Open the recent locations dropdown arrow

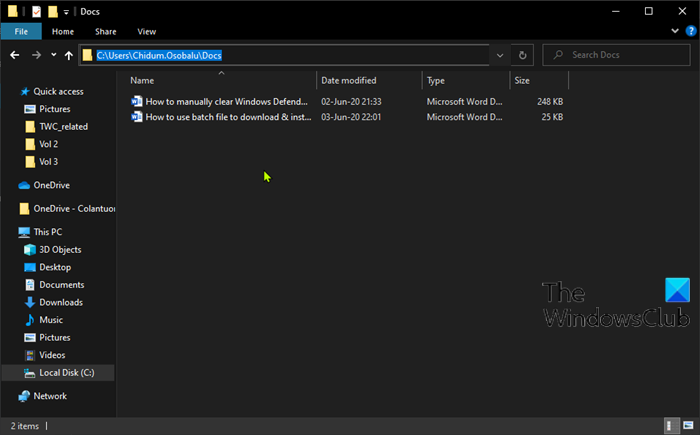pos(54,55)
